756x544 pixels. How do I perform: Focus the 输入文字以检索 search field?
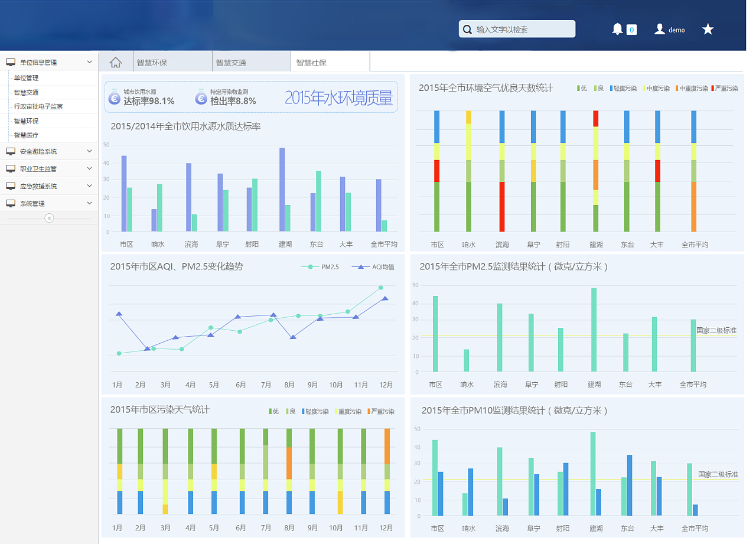[x=523, y=30]
